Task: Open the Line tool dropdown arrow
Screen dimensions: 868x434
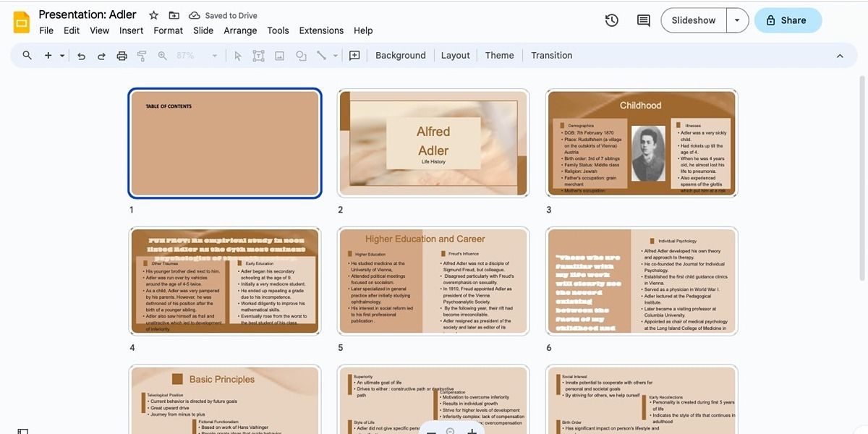Action: [x=336, y=55]
